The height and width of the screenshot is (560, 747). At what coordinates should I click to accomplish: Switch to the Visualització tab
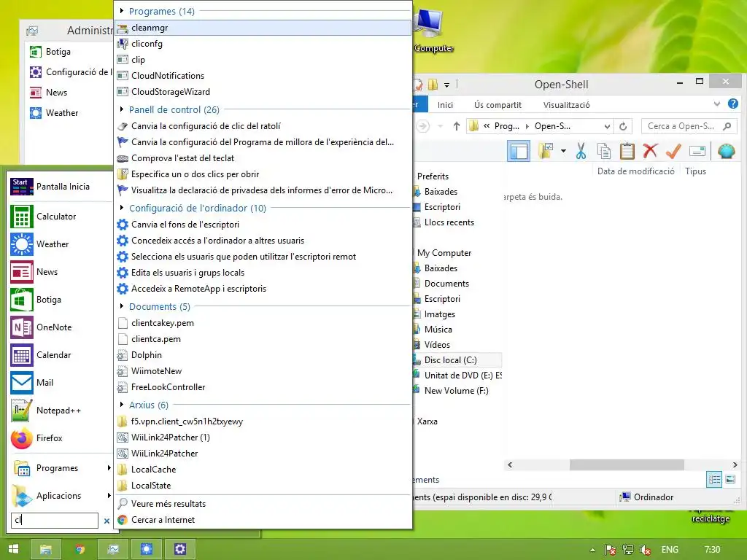pos(566,105)
